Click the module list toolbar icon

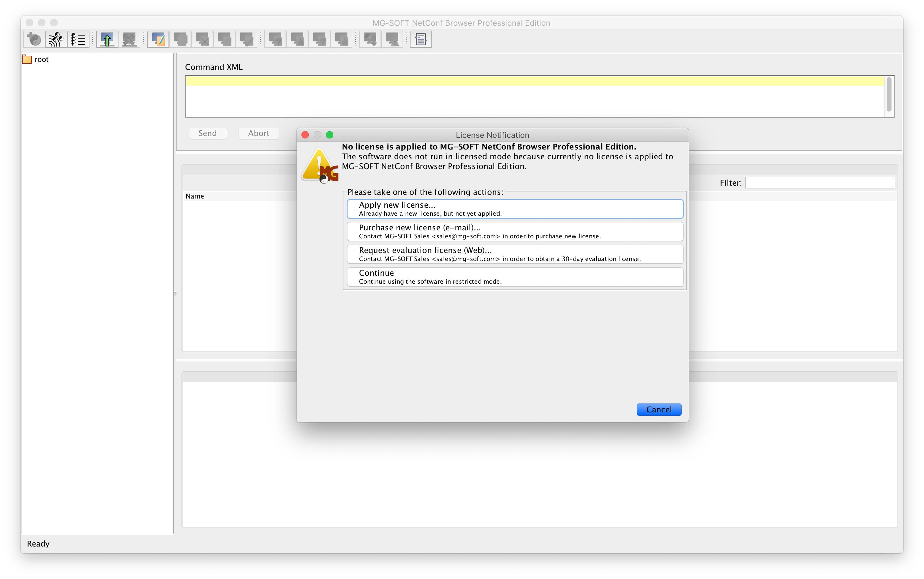pyautogui.click(x=78, y=39)
